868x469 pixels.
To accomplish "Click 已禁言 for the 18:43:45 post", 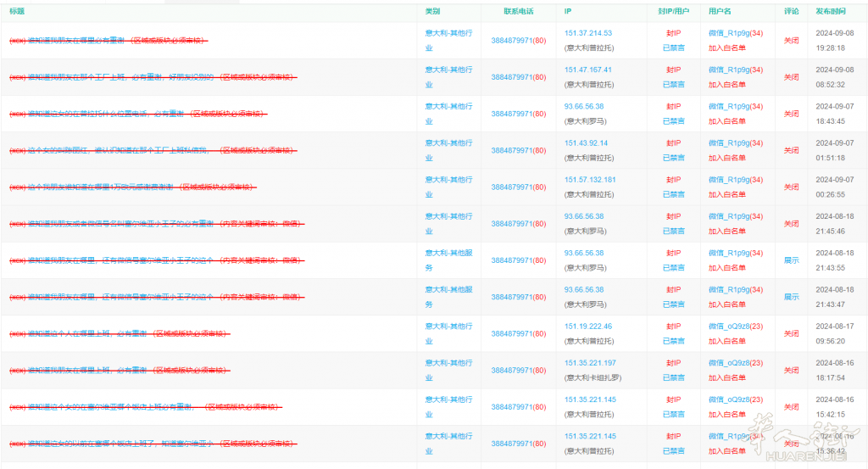I will [x=673, y=121].
